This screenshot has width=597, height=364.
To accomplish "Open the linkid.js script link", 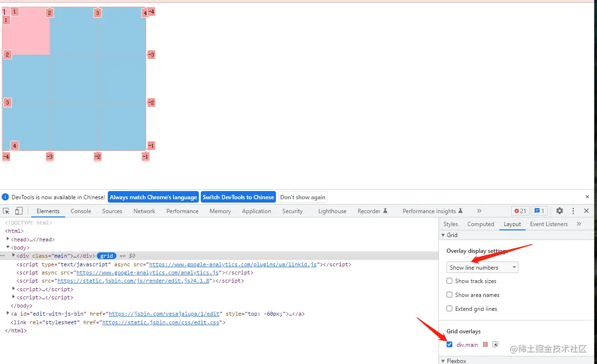I will pos(233,264).
